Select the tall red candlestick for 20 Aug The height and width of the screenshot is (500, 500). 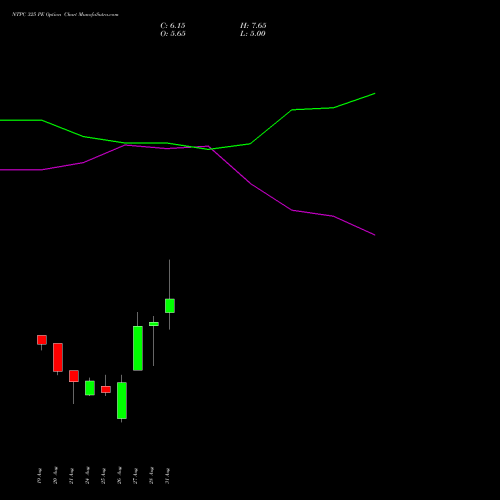(x=58, y=357)
